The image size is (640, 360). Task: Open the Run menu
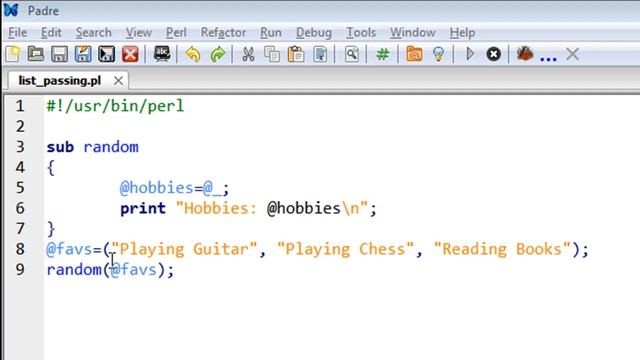tap(271, 33)
